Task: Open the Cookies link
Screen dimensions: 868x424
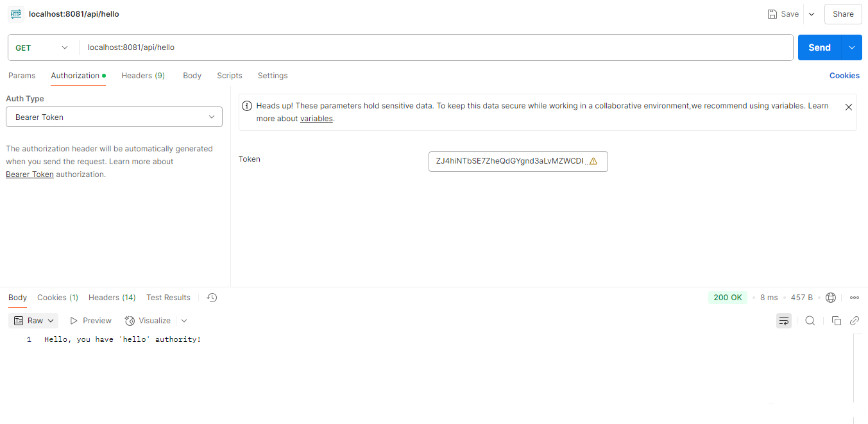Action: [x=844, y=76]
